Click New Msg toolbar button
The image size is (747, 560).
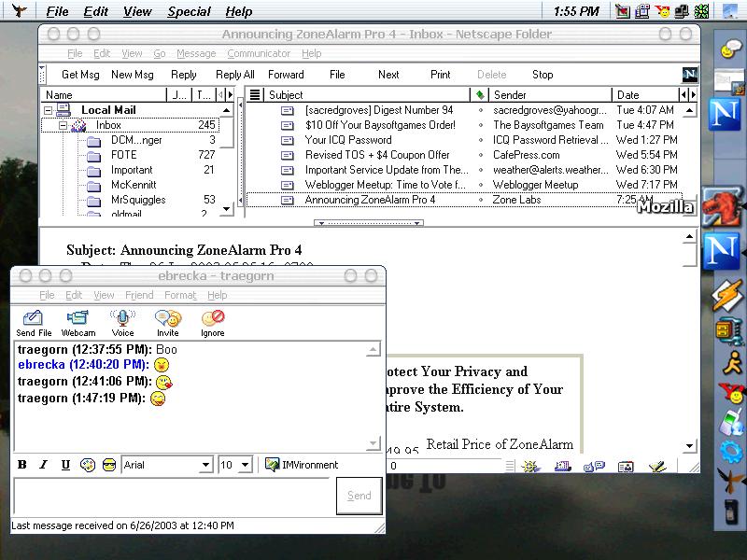[133, 75]
